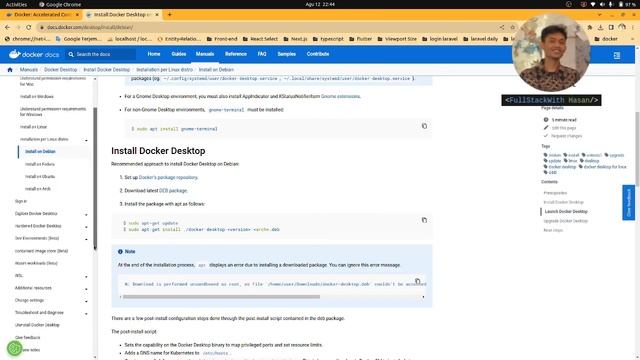Copy the gnome-terminal install command
The height and width of the screenshot is (360, 640).
point(424,126)
